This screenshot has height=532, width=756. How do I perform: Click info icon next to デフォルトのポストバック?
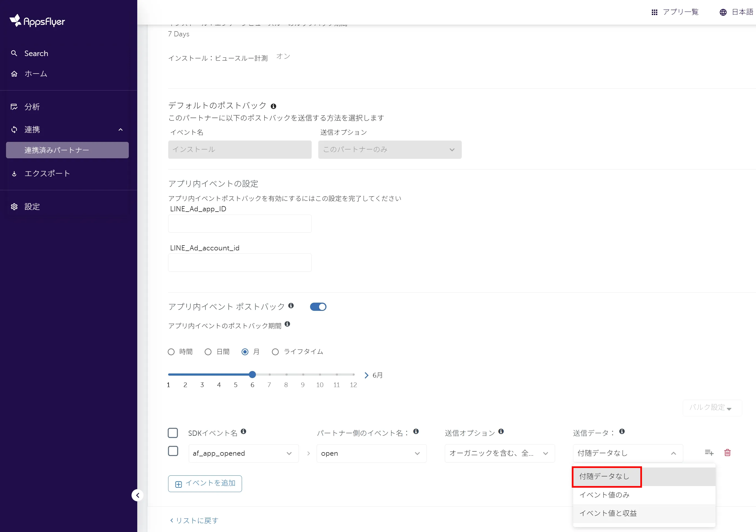coord(273,106)
